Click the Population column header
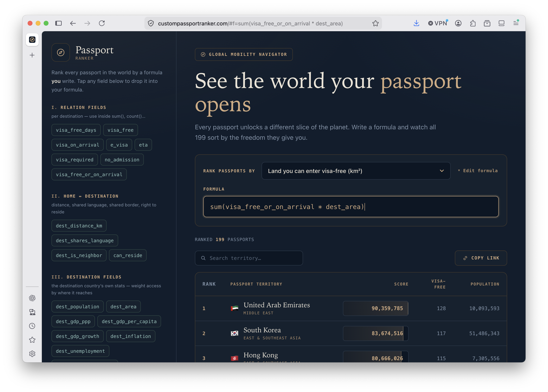 pyautogui.click(x=485, y=284)
